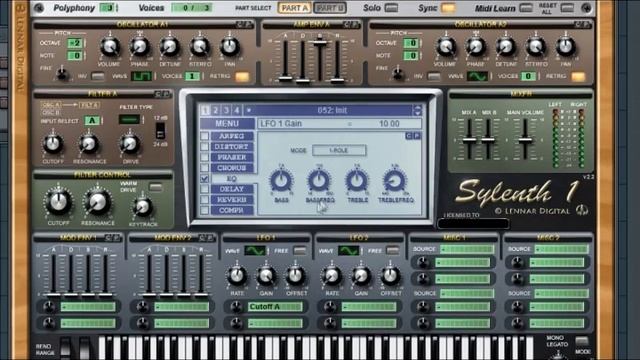The image size is (640, 360).
Task: Click the LFO 2 Offset knob
Action: tap(391, 276)
